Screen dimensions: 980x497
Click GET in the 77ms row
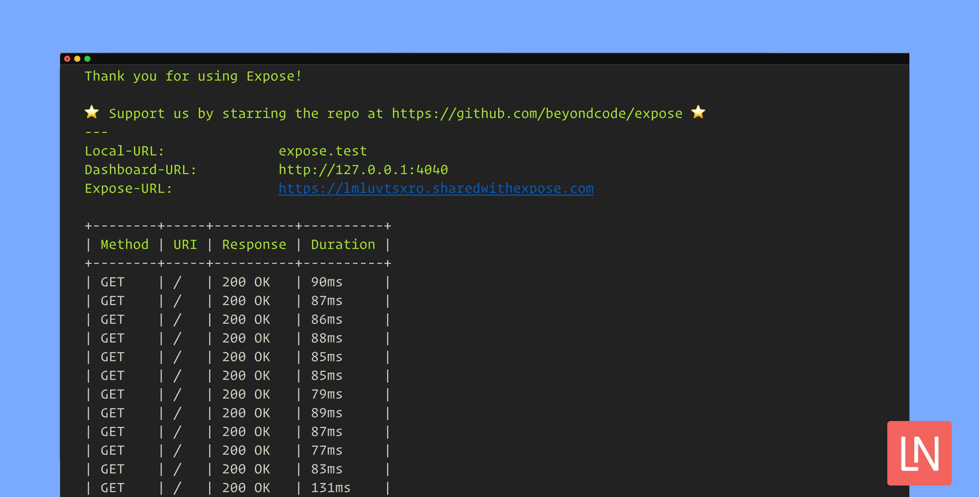coord(113,450)
